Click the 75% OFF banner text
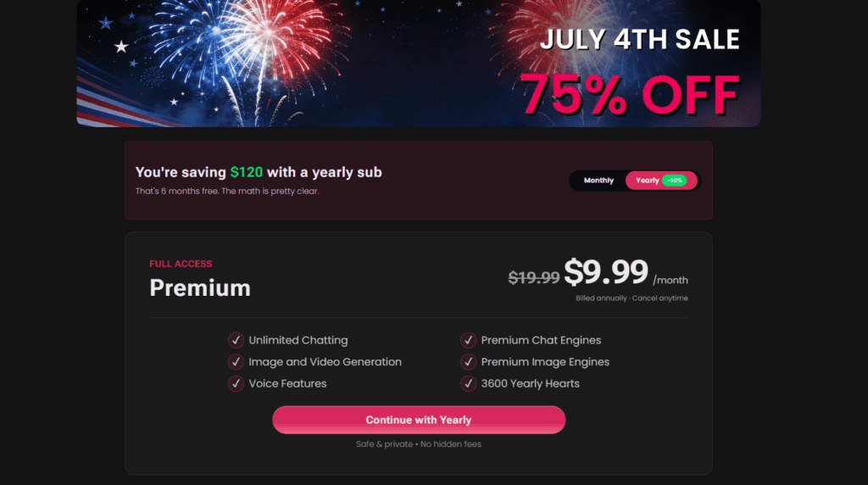Image resolution: width=868 pixels, height=485 pixels. point(630,95)
